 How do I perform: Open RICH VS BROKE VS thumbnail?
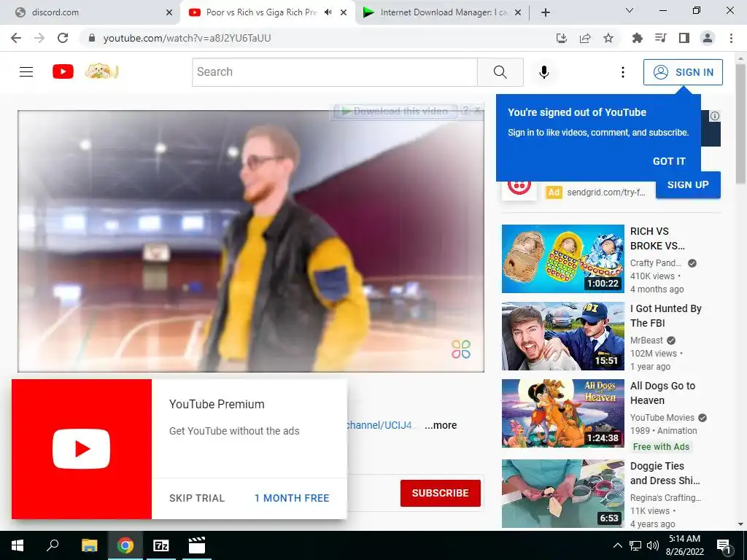[x=562, y=259]
